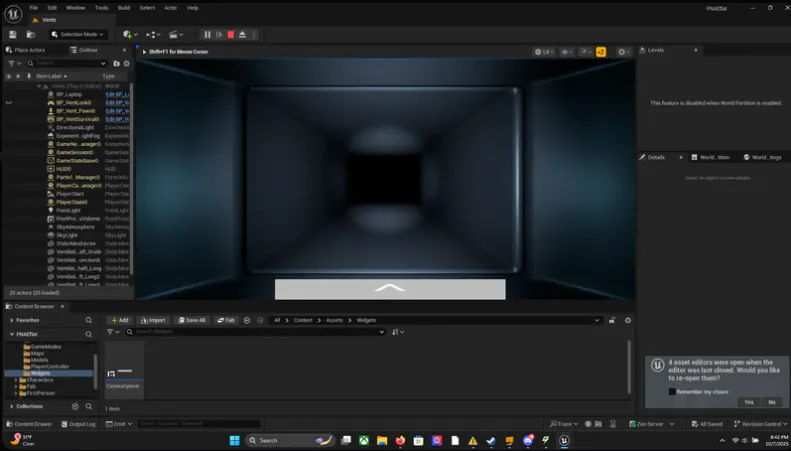This screenshot has width=791, height=451.
Task: Open the quick add actor dropdown
Action: 130,34
